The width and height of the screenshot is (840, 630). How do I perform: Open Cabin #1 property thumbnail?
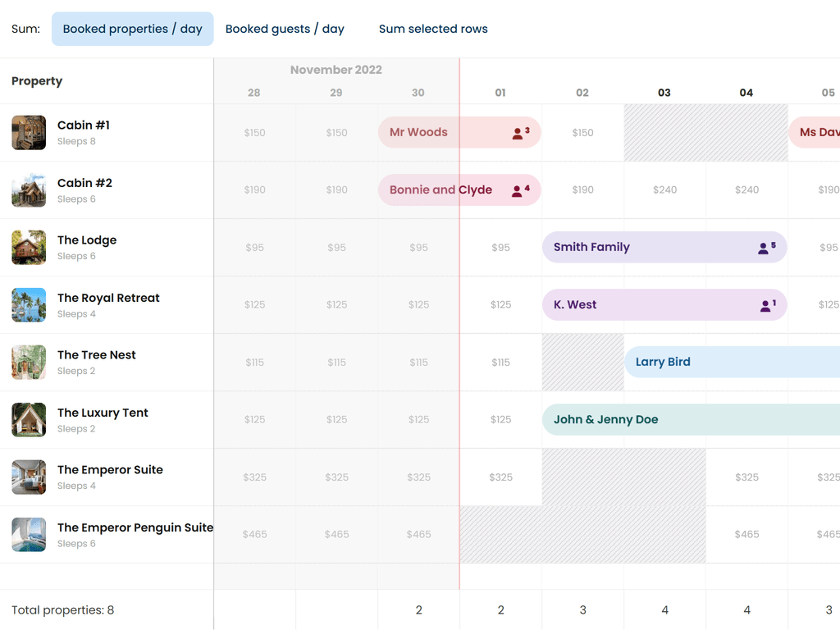pos(29,133)
